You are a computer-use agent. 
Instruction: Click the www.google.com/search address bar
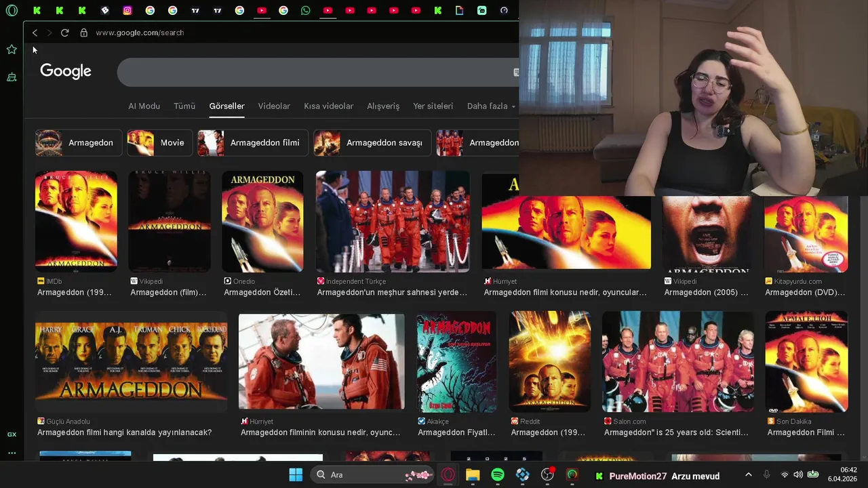pyautogui.click(x=140, y=33)
